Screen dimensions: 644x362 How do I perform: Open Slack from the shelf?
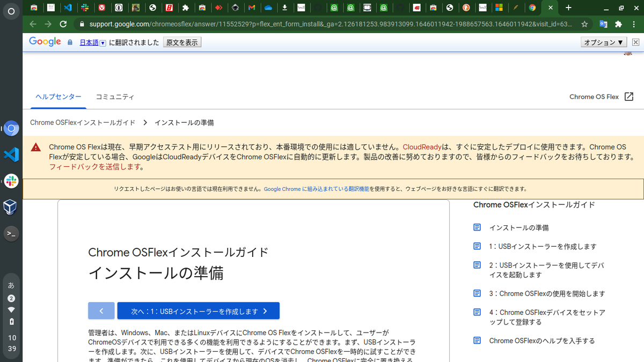11,181
